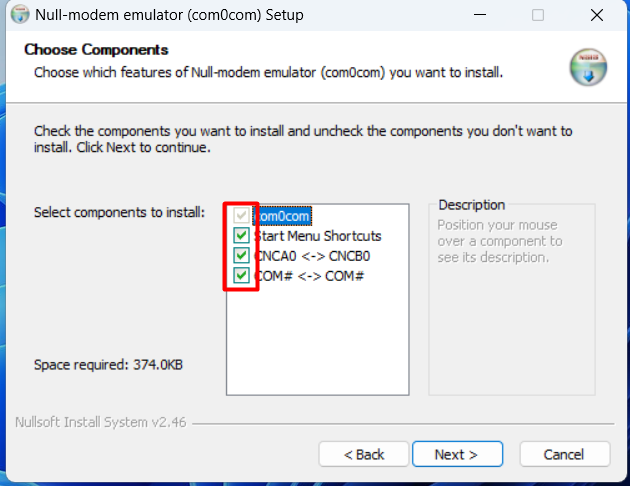Select the COM# <-> COM# label
Viewport: 630px width, 486px height.
pyautogui.click(x=308, y=274)
